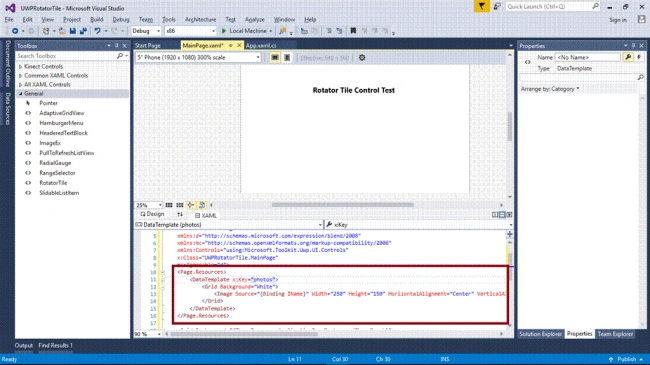This screenshot has height=365, width=650.
Task: Open the Analyze menu
Action: [x=255, y=19]
